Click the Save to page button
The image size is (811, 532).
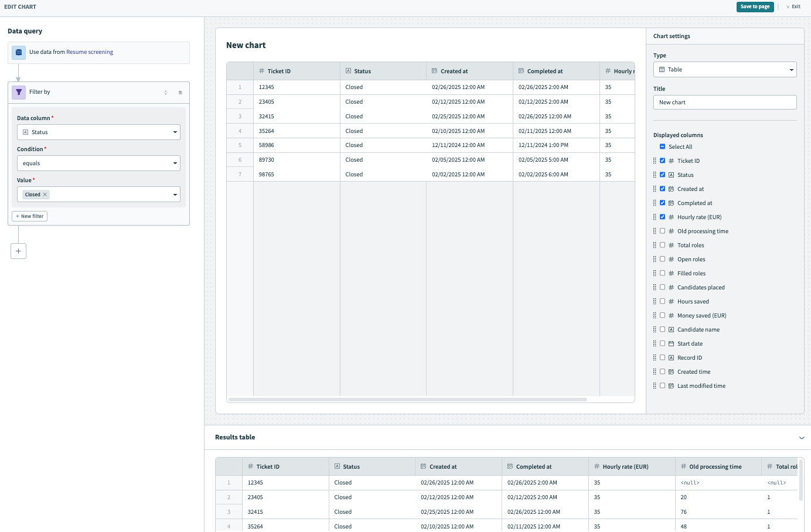tap(755, 7)
